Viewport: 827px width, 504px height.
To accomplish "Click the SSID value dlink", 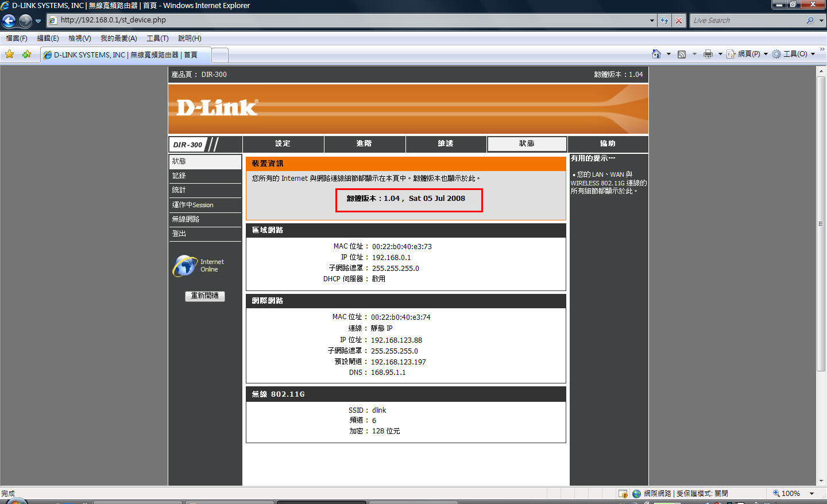I will click(x=379, y=410).
